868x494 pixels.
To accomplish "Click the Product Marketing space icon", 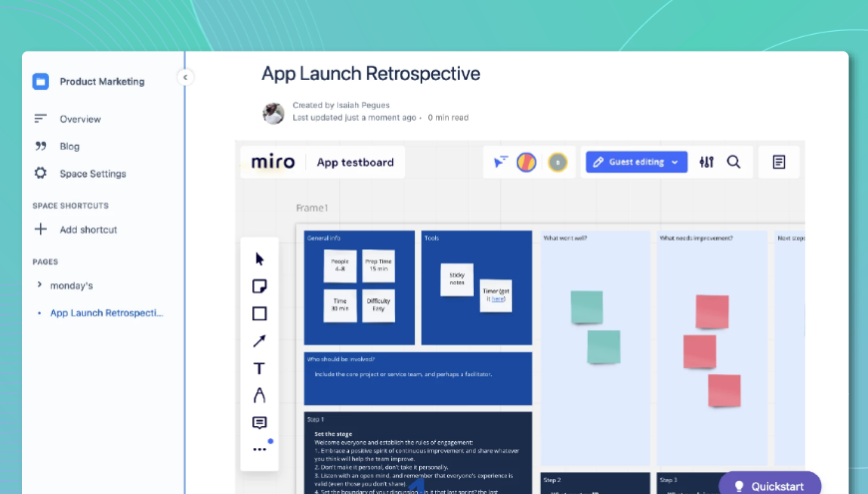I will [41, 82].
